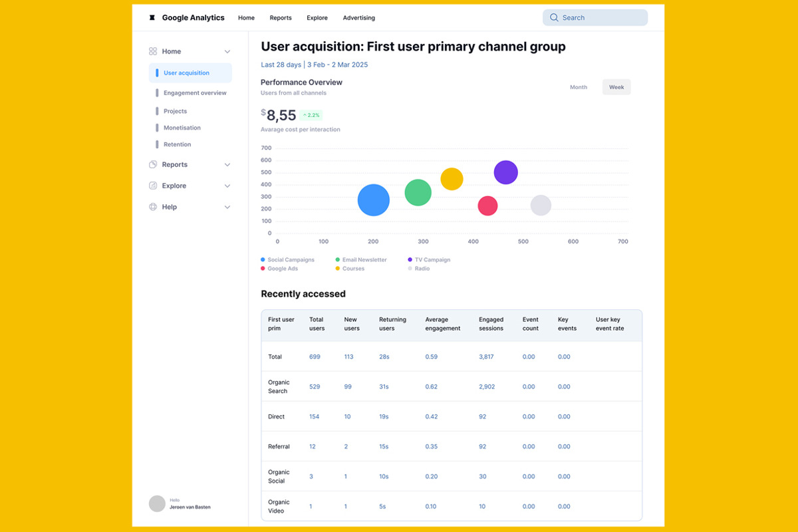This screenshot has height=532, width=798.
Task: Click the Direct row label
Action: [x=276, y=417]
